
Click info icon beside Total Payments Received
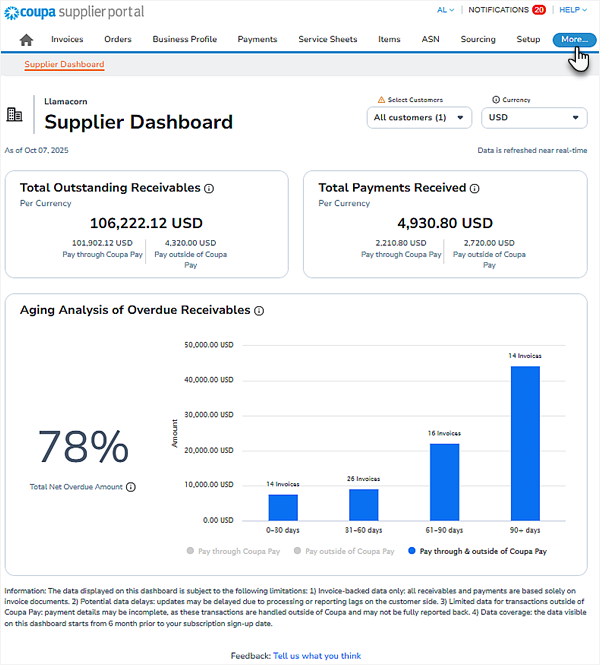pyautogui.click(x=474, y=188)
